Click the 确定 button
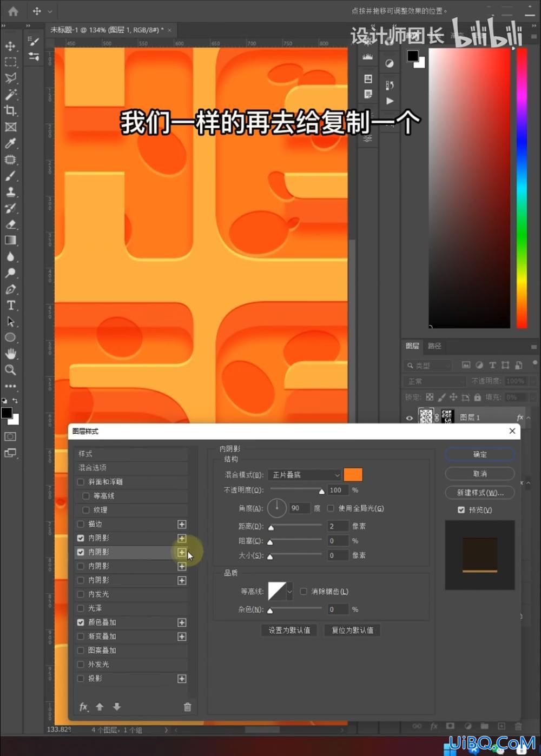This screenshot has width=541, height=756. (x=480, y=455)
